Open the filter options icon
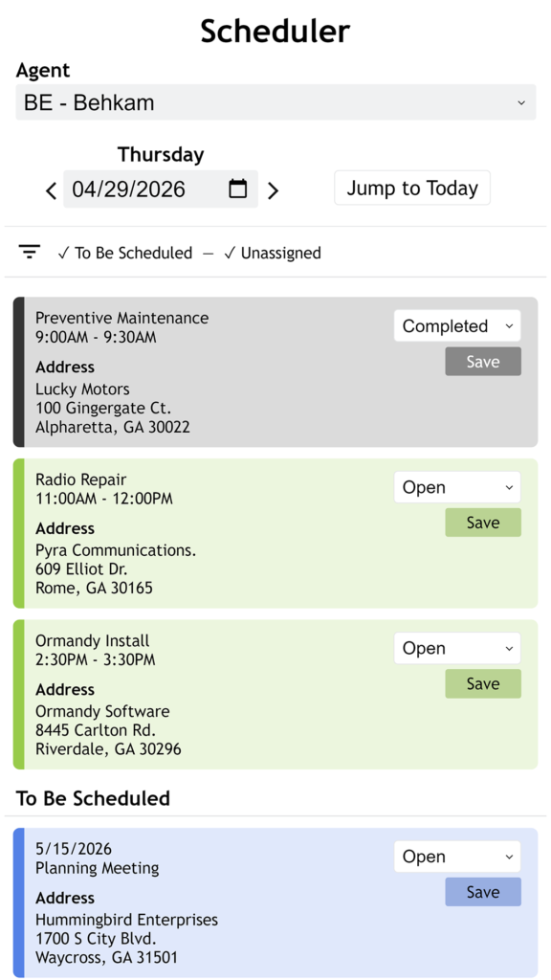The width and height of the screenshot is (551, 980). click(x=30, y=252)
